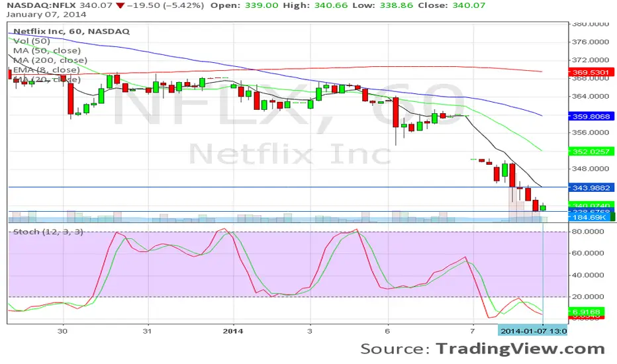This screenshot has width=617, height=364.
Task: Click the Close value 340.07
Action: [469, 5]
